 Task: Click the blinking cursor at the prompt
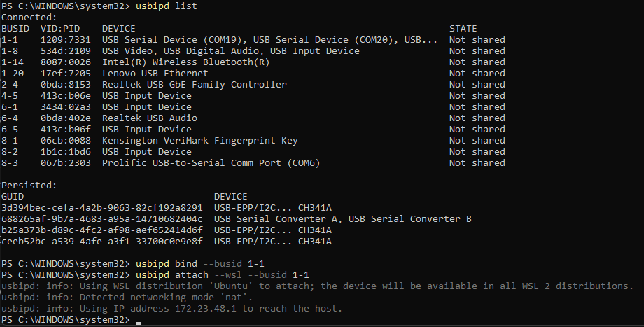tap(139, 323)
